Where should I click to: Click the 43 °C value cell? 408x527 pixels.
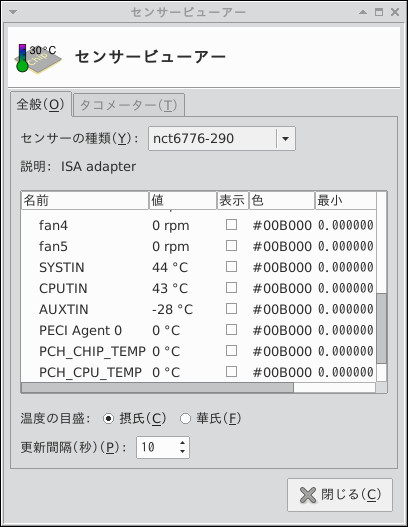[x=170, y=289]
